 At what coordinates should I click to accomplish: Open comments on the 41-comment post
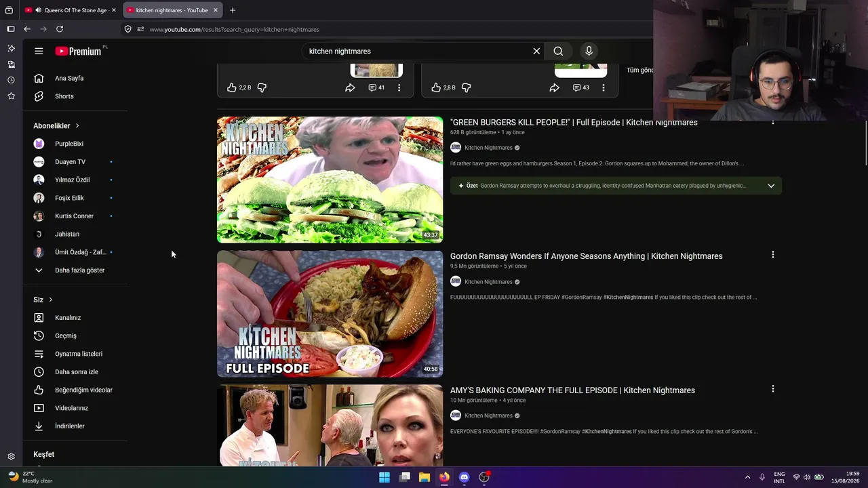coord(376,87)
